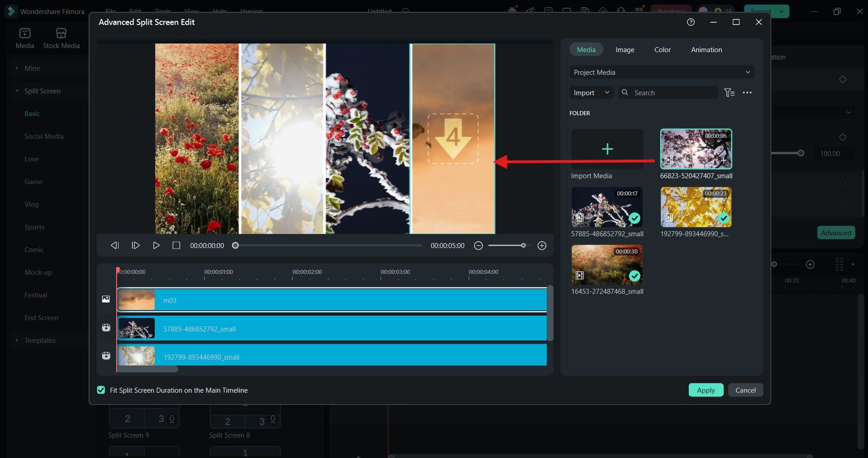Viewport: 868px width, 458px height.
Task: Click the timeline horizontal scrollbar
Action: point(147,369)
